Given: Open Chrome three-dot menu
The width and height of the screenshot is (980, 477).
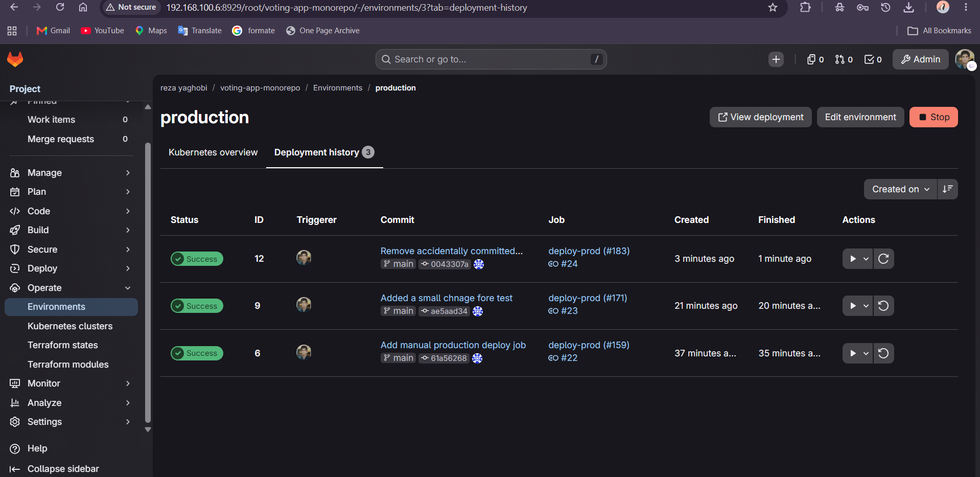Looking at the screenshot, I should click(x=966, y=7).
